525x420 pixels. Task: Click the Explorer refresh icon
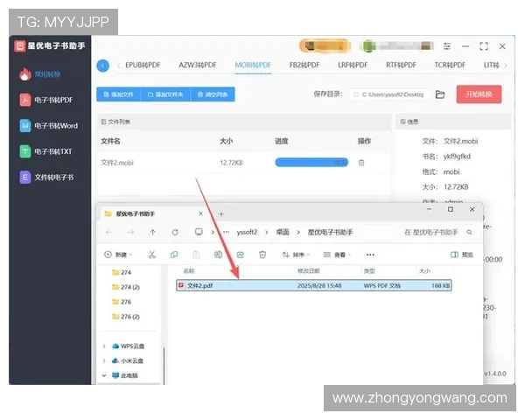pos(175,232)
